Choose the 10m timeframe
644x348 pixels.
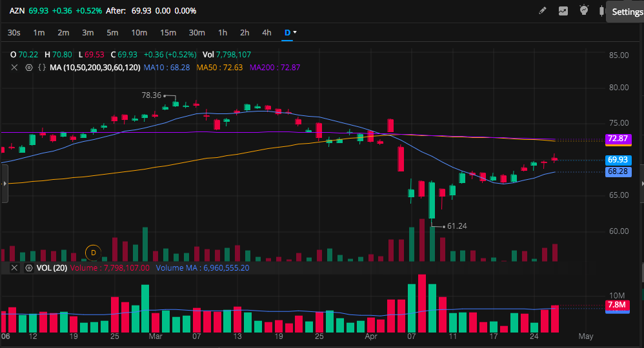pyautogui.click(x=139, y=32)
